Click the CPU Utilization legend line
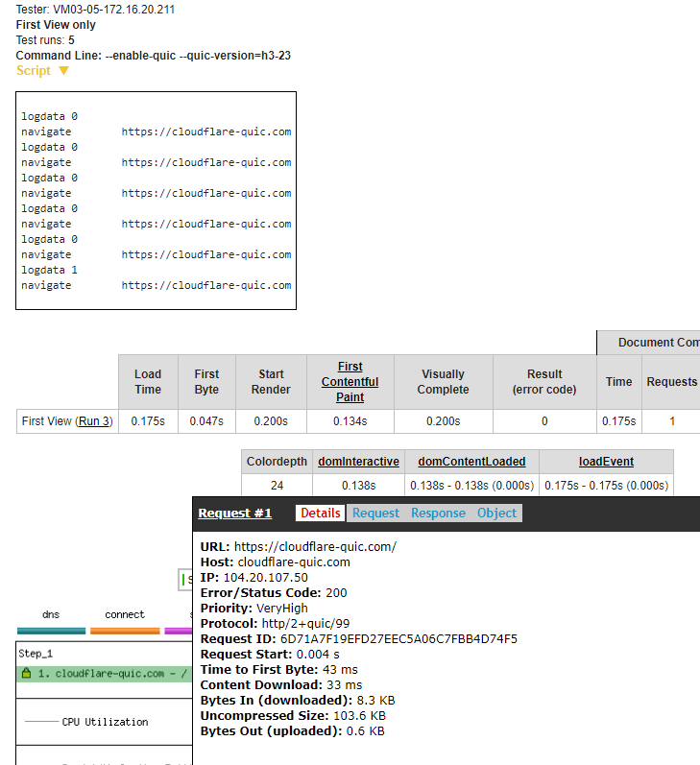Image resolution: width=700 pixels, height=765 pixels. click(x=41, y=722)
